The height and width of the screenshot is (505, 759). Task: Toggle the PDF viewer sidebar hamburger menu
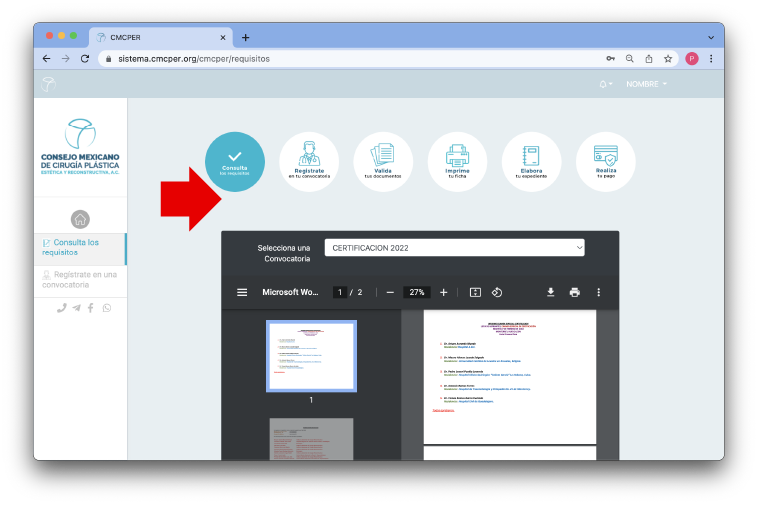click(242, 292)
